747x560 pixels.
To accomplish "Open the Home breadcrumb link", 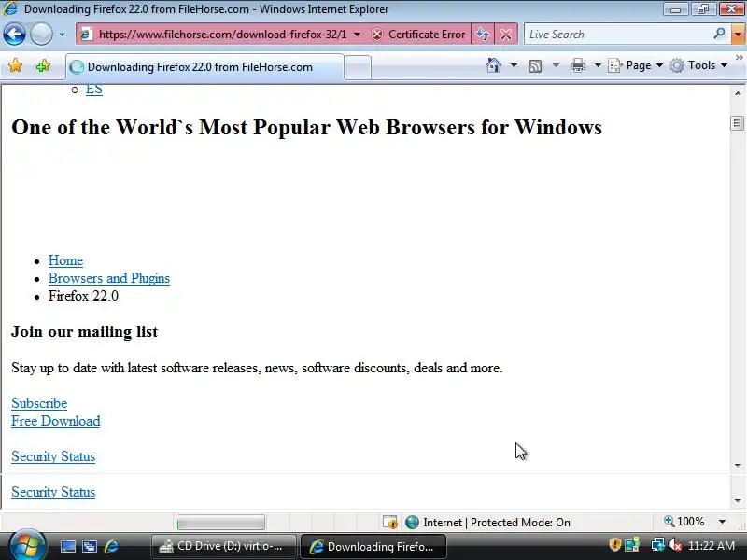I will click(65, 260).
